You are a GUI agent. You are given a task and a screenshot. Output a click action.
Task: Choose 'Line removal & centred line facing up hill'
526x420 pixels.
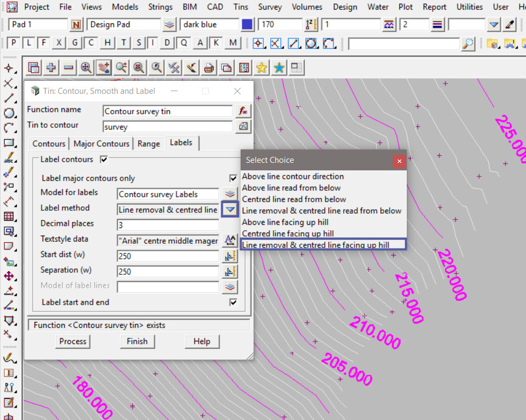(x=316, y=245)
